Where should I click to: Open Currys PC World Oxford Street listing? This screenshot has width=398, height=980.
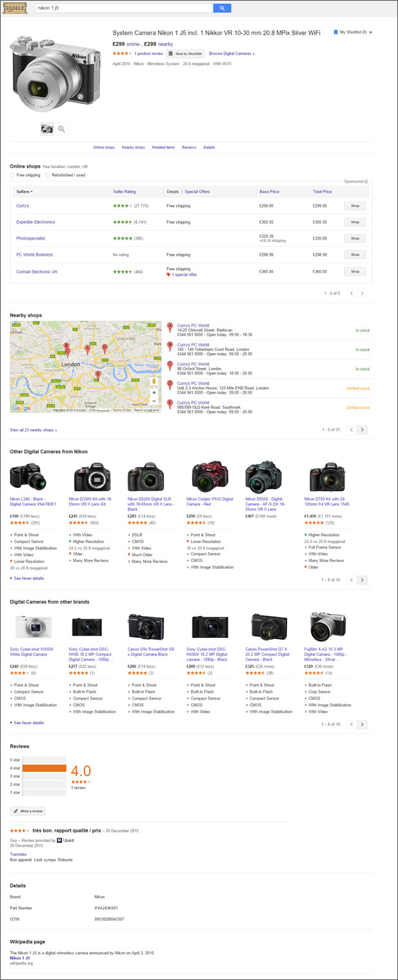click(193, 364)
